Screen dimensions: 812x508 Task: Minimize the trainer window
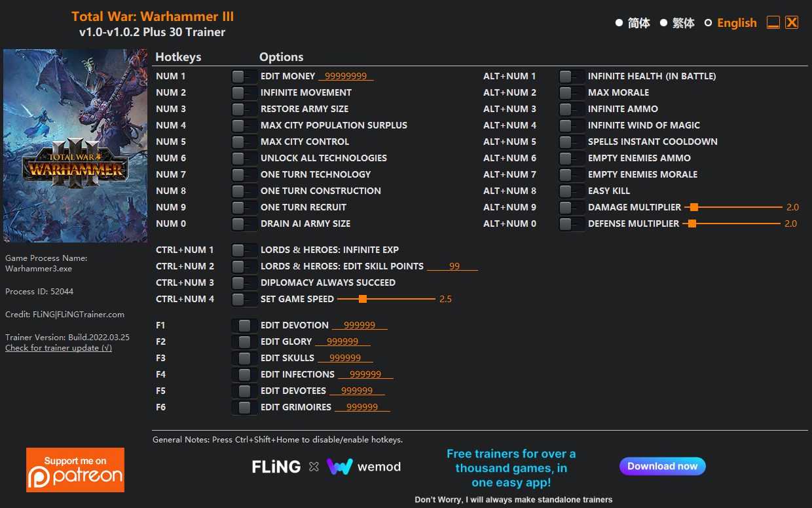773,22
